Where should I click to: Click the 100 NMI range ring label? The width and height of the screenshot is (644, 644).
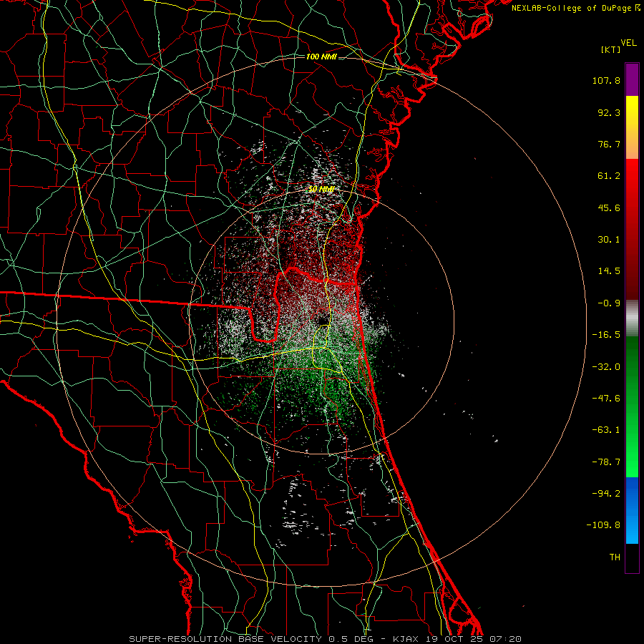pos(321,57)
